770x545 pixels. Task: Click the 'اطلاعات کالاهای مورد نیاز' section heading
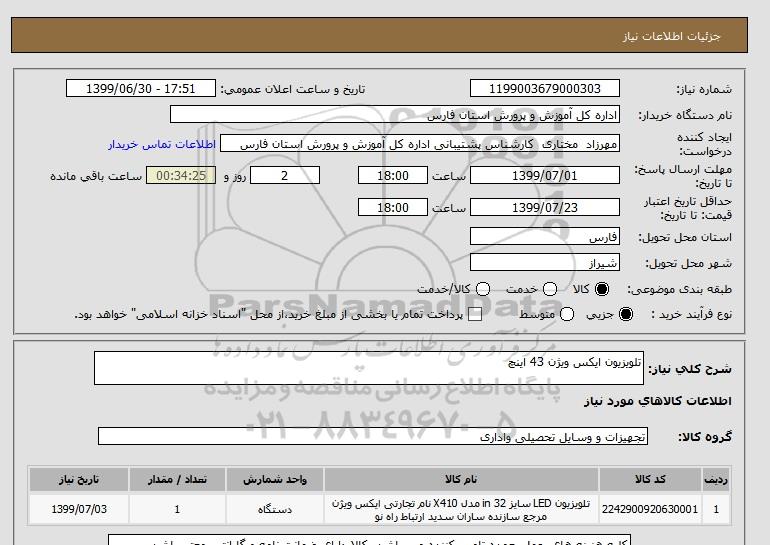pos(658,401)
